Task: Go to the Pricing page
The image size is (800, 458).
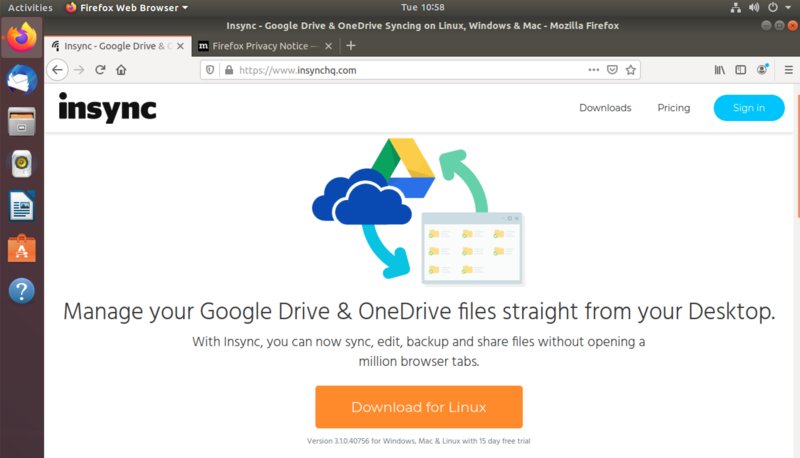Action: point(673,108)
